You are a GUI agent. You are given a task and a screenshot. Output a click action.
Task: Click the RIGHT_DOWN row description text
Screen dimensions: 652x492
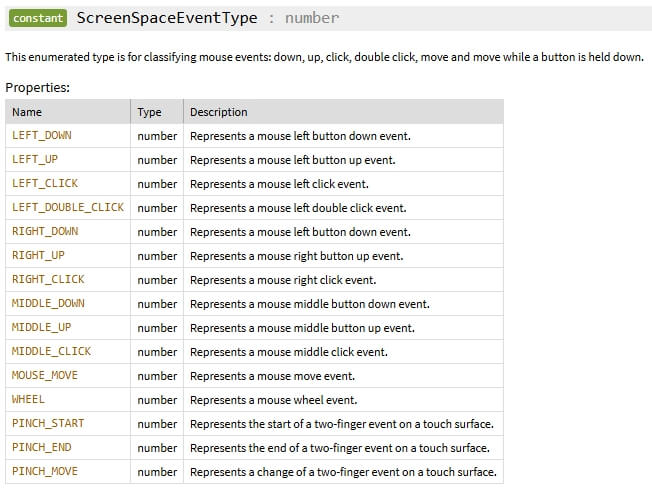(x=300, y=232)
